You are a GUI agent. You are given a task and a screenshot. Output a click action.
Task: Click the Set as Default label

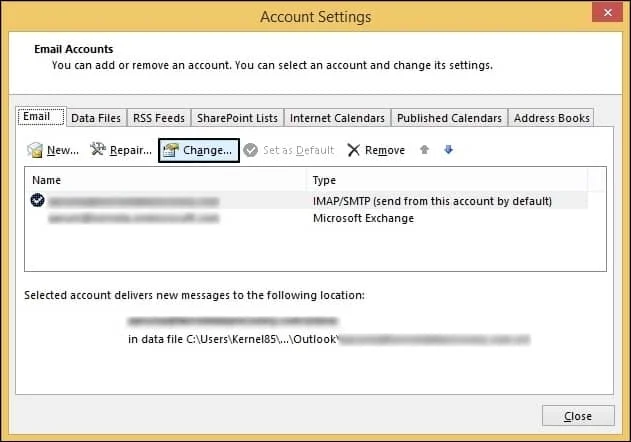pos(299,150)
